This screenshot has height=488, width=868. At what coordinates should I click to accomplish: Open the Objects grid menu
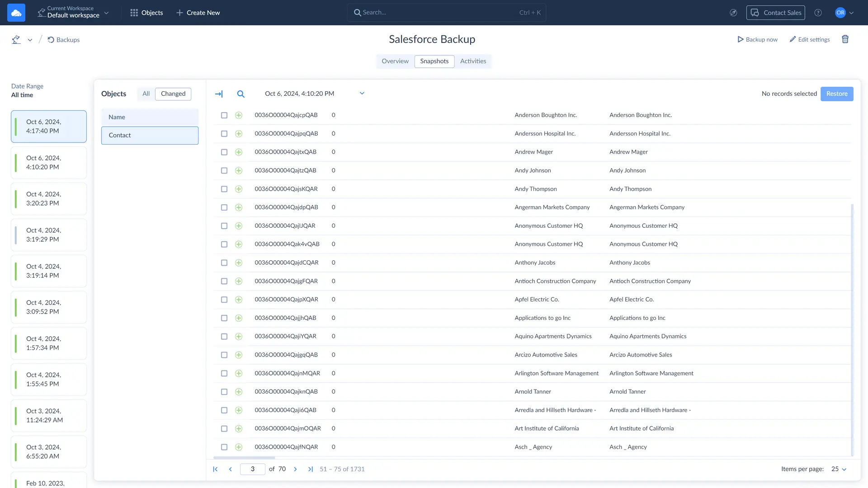tap(146, 13)
